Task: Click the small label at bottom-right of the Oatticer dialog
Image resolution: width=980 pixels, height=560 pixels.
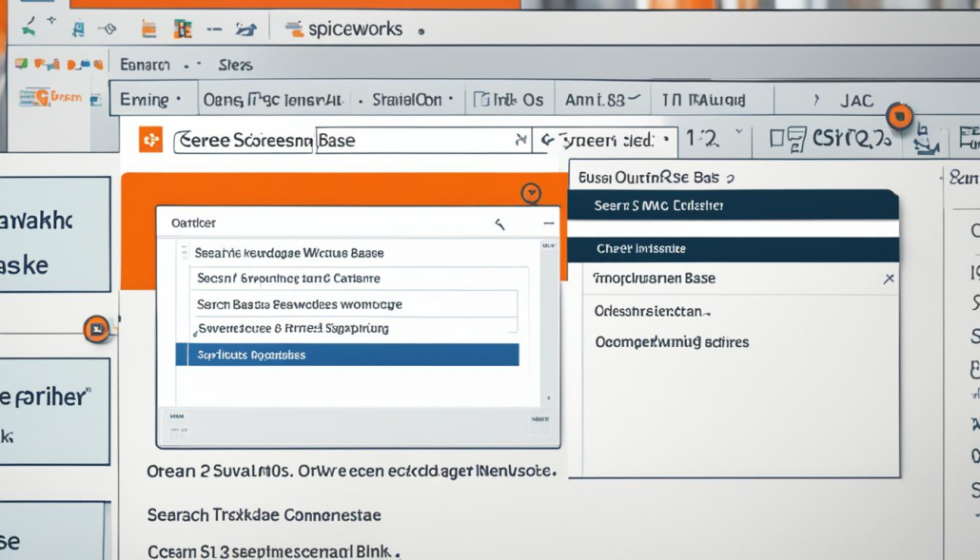Action: 540,419
